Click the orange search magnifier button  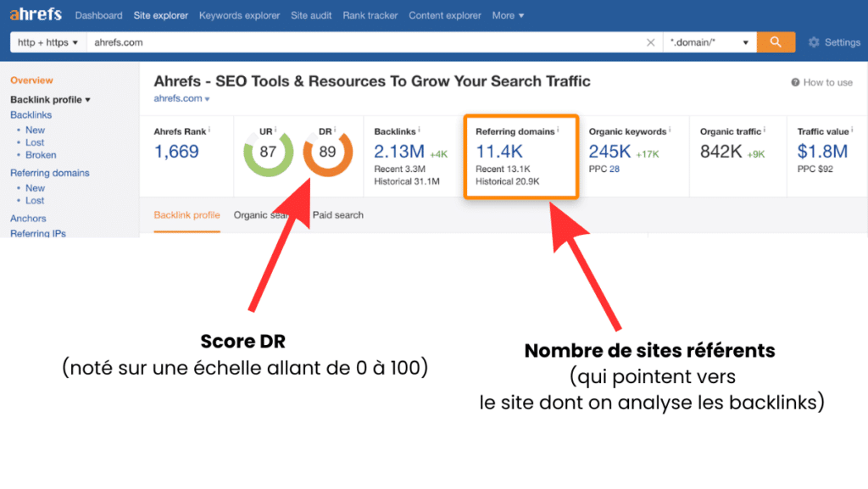click(x=776, y=42)
